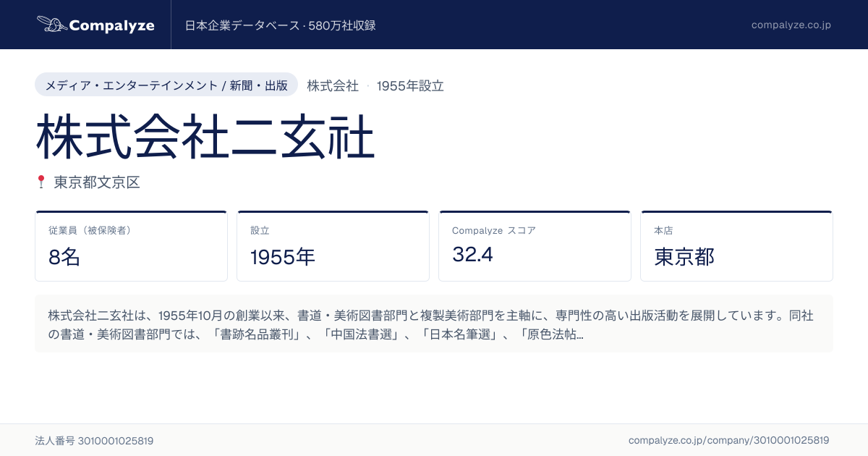Click the company description paragraph
This screenshot has height=456, width=868.
(434, 324)
